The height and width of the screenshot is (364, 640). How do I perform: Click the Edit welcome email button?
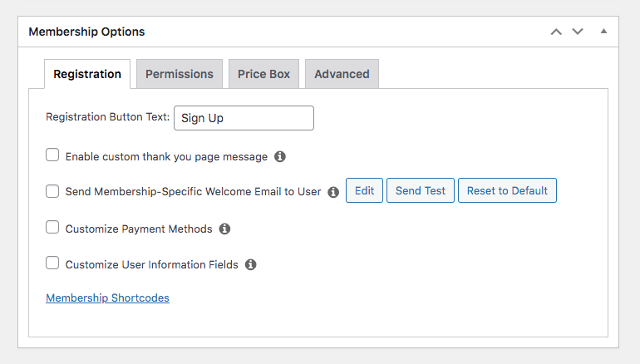(365, 190)
